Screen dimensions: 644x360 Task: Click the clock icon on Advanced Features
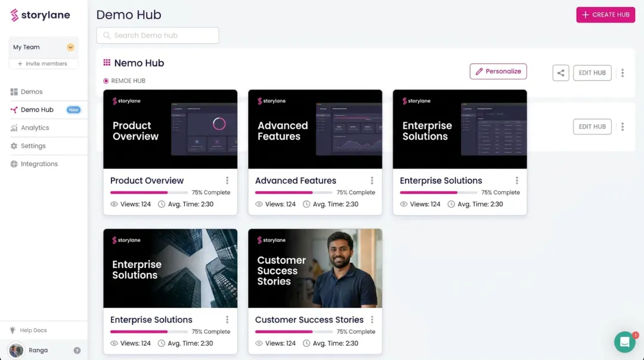(x=306, y=204)
